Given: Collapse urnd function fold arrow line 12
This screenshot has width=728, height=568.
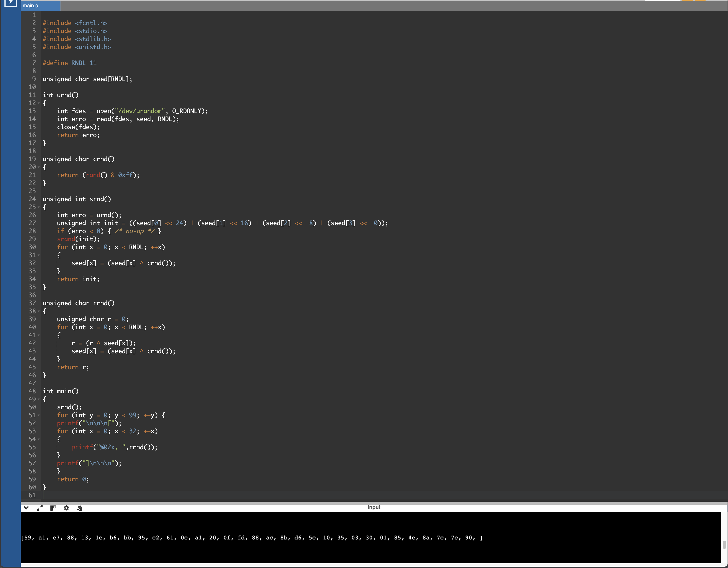Looking at the screenshot, I should click(39, 103).
